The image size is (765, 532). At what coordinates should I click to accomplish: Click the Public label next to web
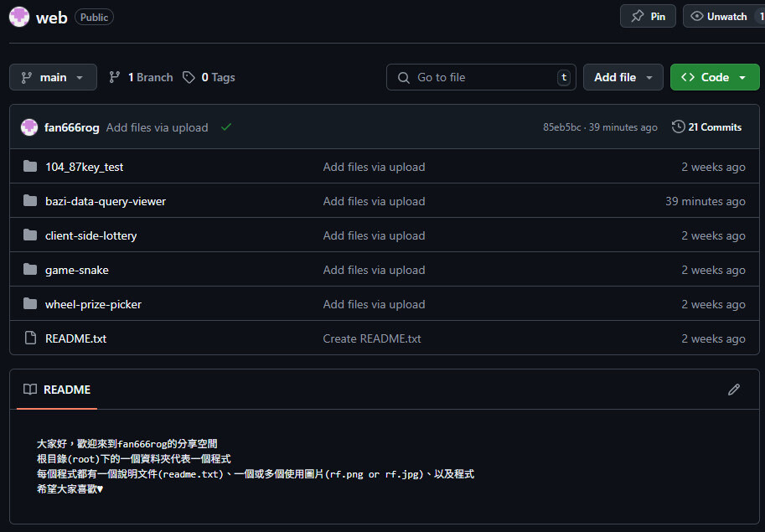93,17
